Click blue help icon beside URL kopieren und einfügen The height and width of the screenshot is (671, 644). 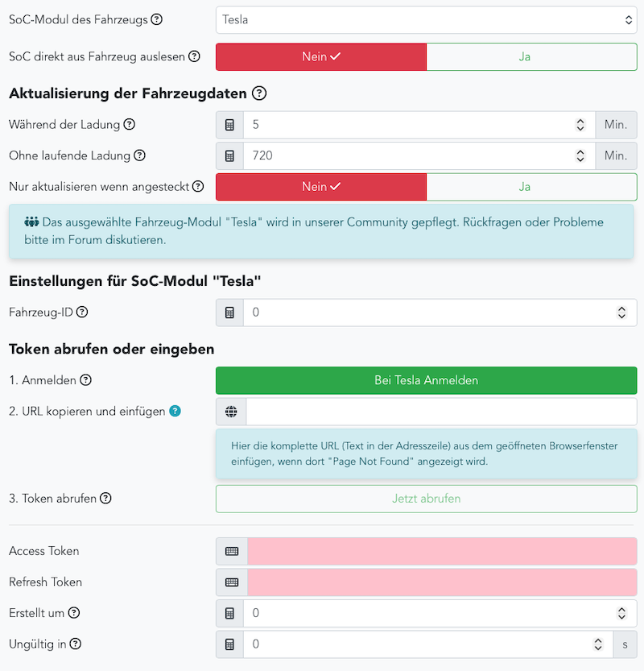point(175,411)
